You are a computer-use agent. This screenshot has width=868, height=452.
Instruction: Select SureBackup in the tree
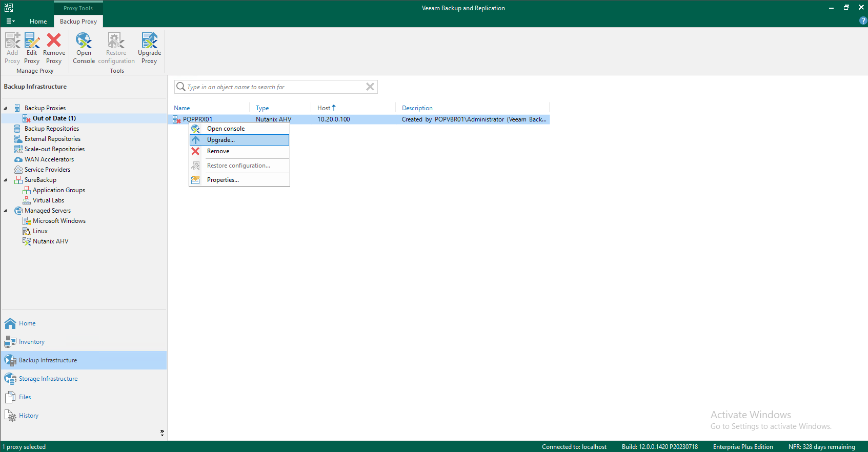click(x=41, y=180)
